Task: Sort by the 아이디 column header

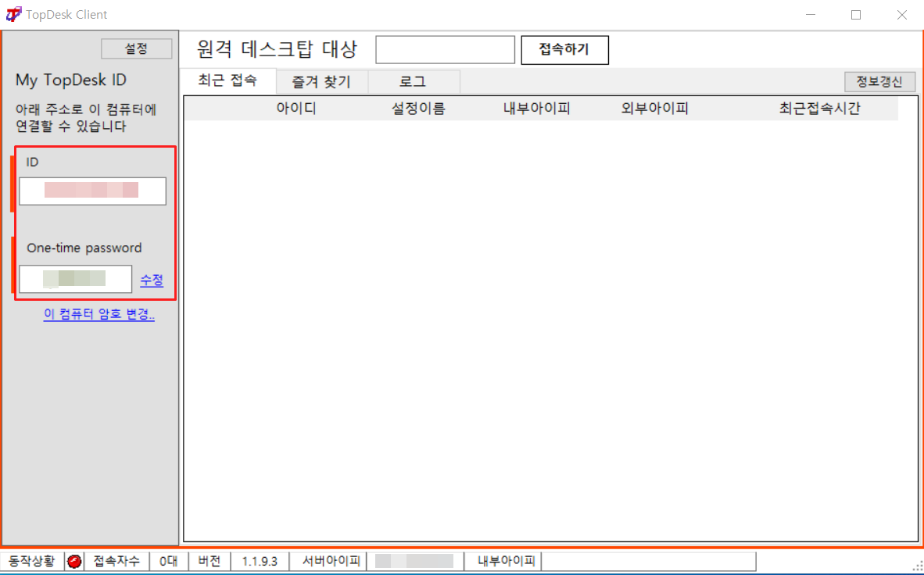Action: [296, 109]
